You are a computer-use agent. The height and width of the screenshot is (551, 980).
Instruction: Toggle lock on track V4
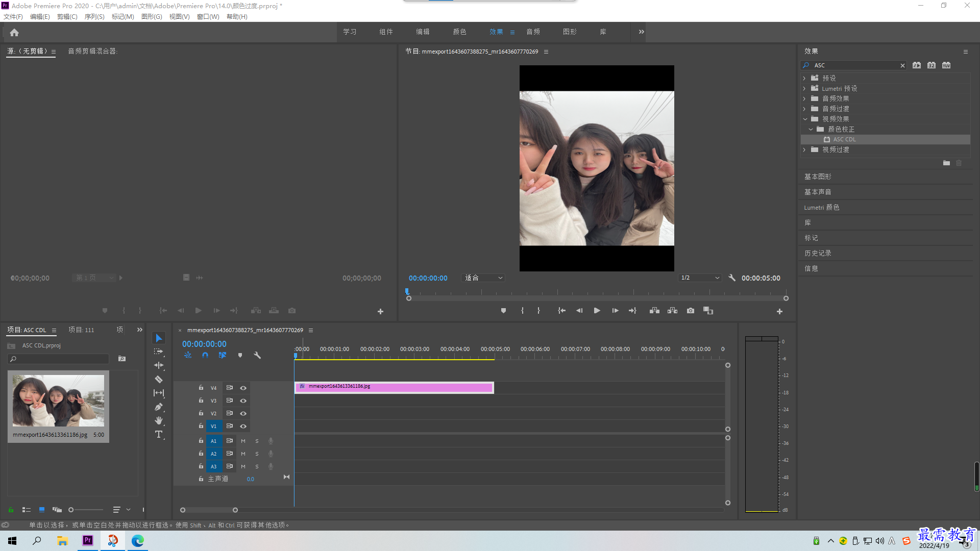tap(201, 388)
